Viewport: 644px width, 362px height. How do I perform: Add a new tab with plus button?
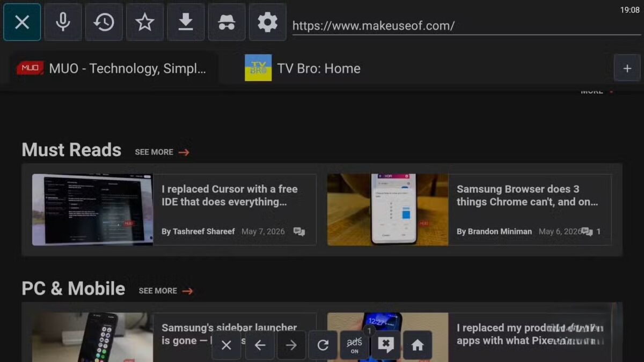[x=627, y=68]
